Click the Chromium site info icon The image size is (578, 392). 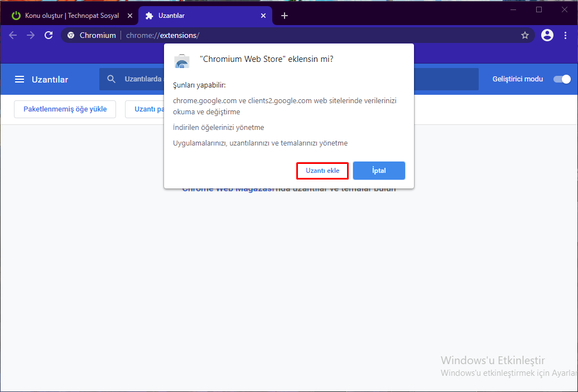(x=71, y=35)
